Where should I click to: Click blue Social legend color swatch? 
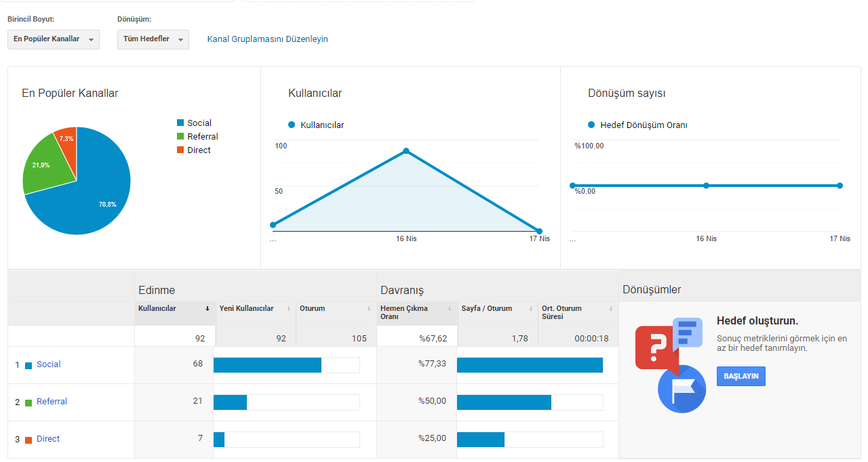(x=180, y=123)
